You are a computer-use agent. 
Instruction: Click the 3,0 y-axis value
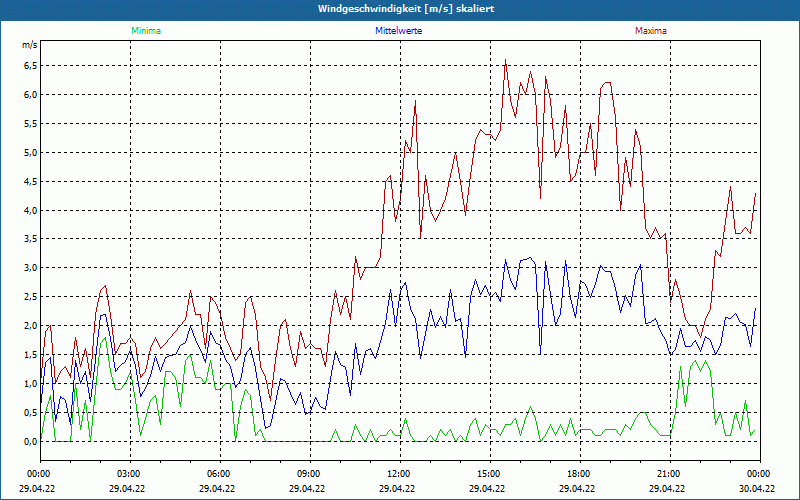point(31,268)
